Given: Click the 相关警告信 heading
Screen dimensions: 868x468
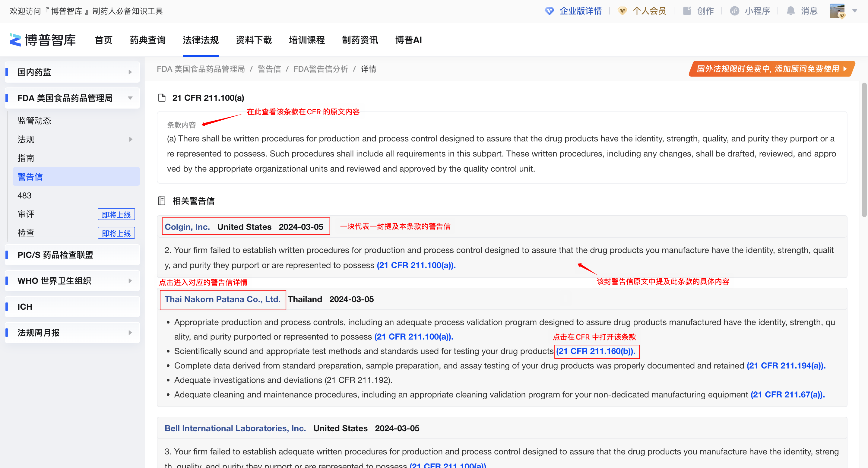Looking at the screenshot, I should tap(193, 201).
